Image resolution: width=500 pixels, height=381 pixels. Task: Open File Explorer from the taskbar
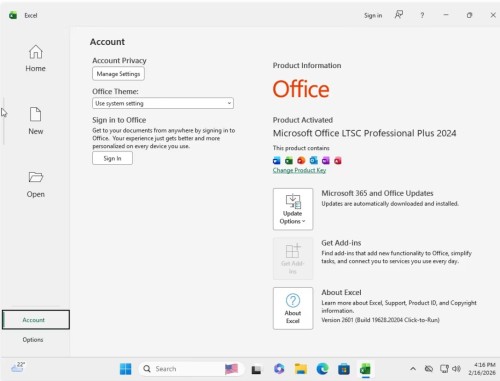point(301,369)
